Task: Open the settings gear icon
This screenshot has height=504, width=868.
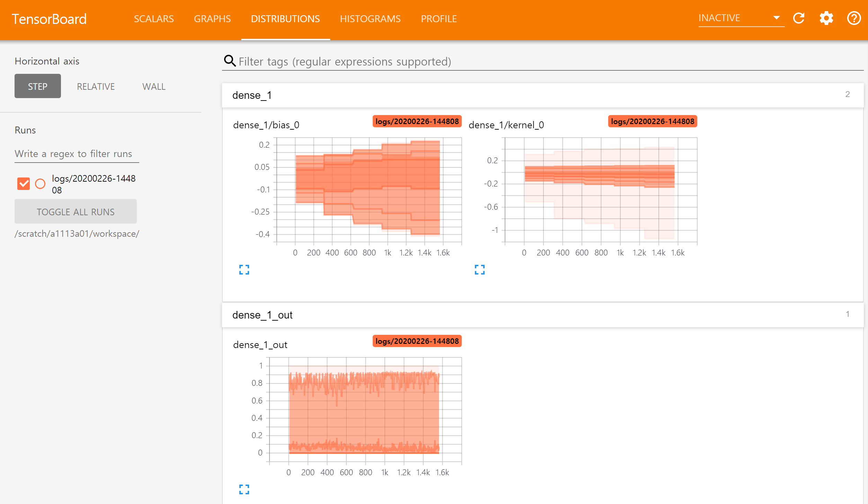Action: pos(826,18)
